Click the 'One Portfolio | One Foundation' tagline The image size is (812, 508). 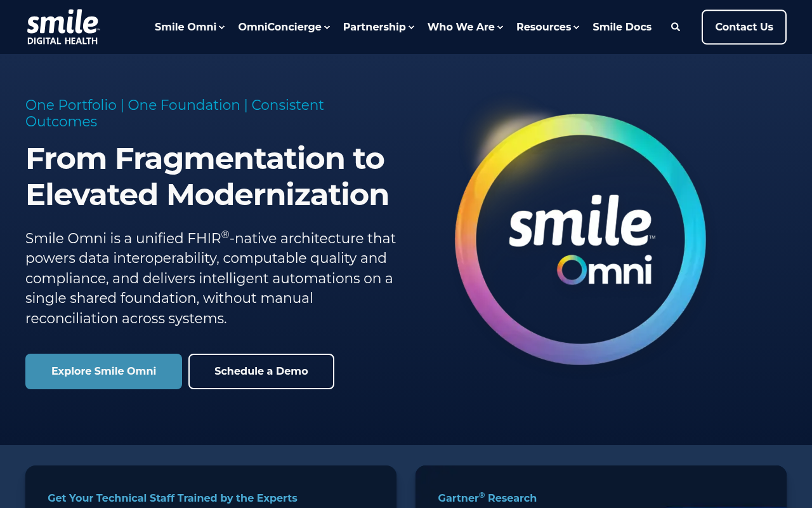tap(174, 113)
